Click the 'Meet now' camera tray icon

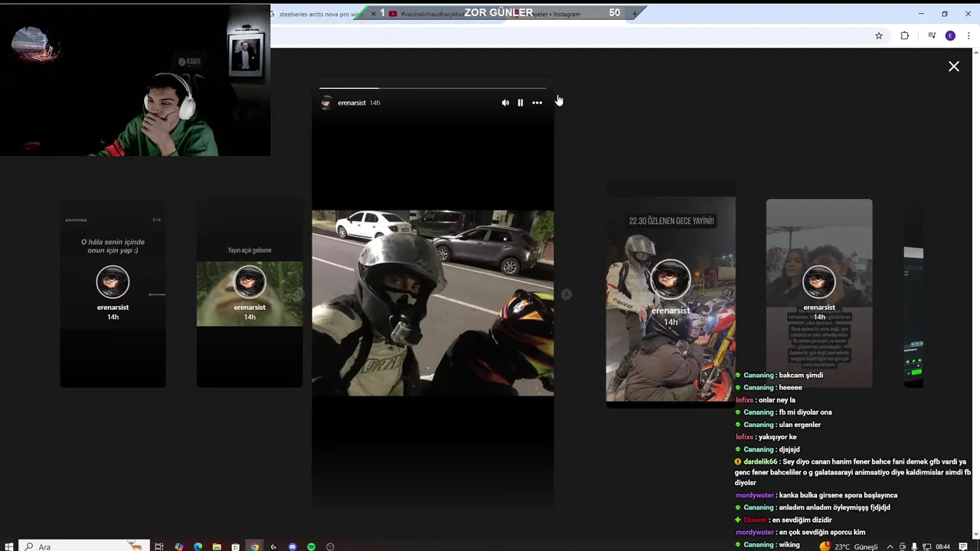(x=903, y=546)
